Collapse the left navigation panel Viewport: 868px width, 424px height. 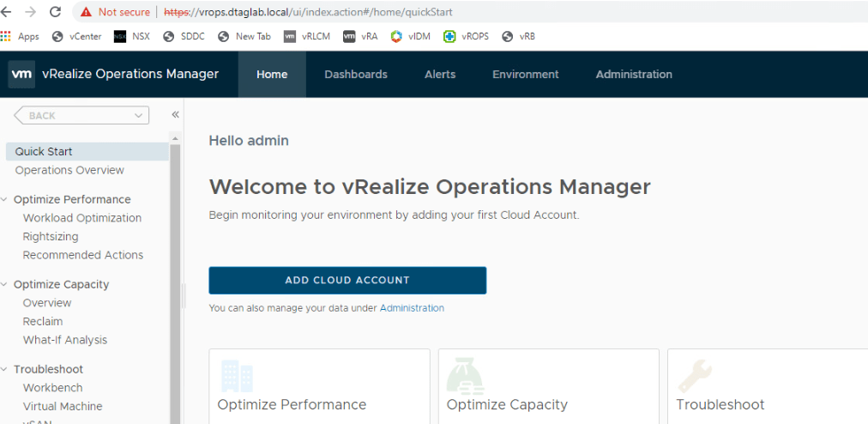(x=175, y=115)
